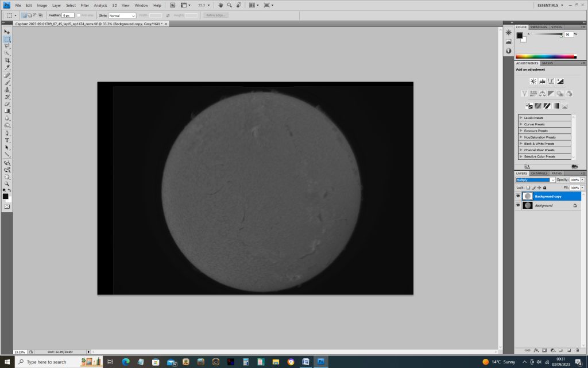This screenshot has height=368, width=588.
Task: Toggle Quick Mask mode
Action: click(7, 206)
